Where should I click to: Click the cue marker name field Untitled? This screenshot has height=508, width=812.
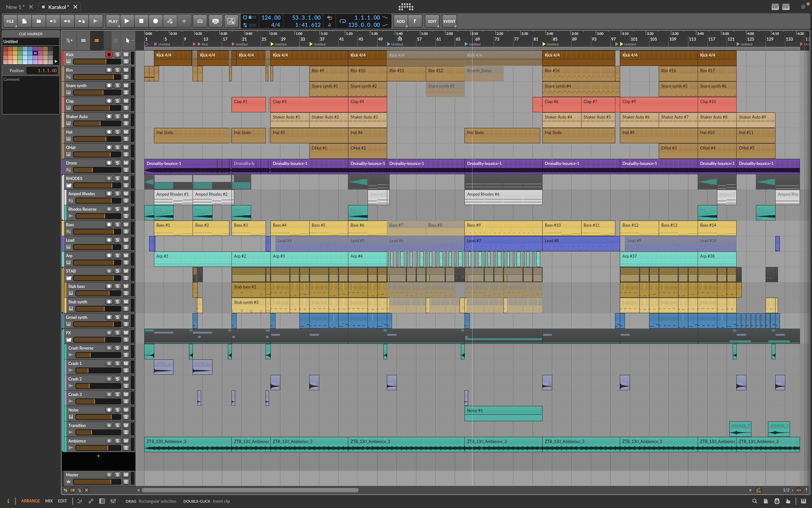click(x=30, y=41)
